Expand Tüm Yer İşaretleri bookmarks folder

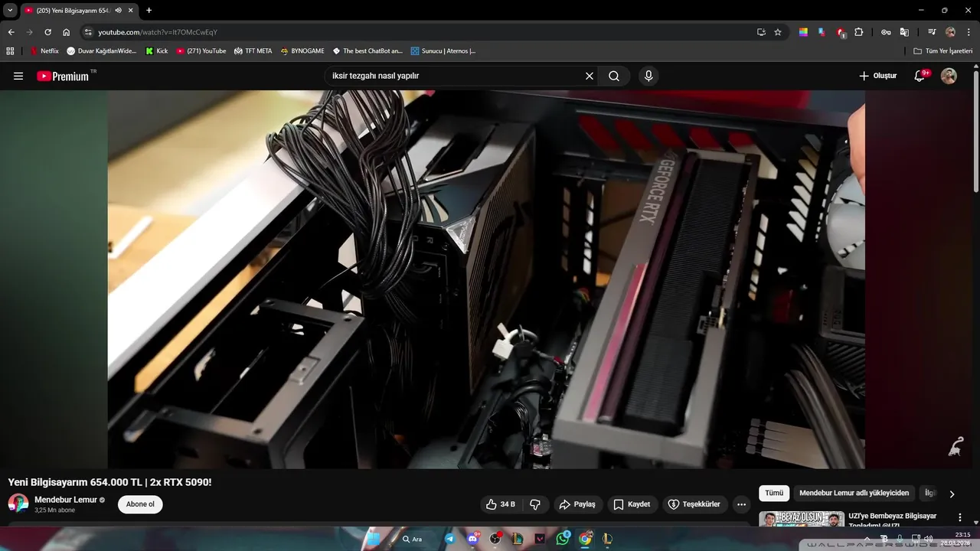(x=942, y=51)
